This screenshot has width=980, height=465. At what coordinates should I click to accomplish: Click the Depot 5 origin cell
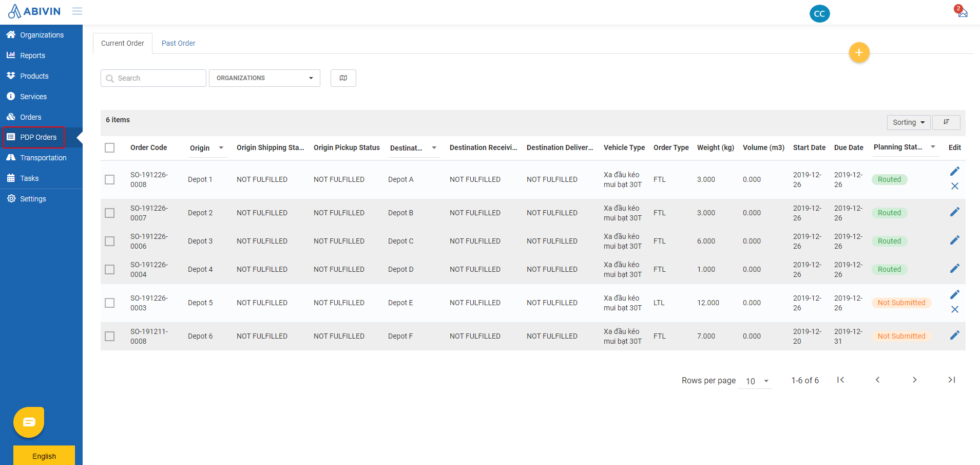pos(200,303)
